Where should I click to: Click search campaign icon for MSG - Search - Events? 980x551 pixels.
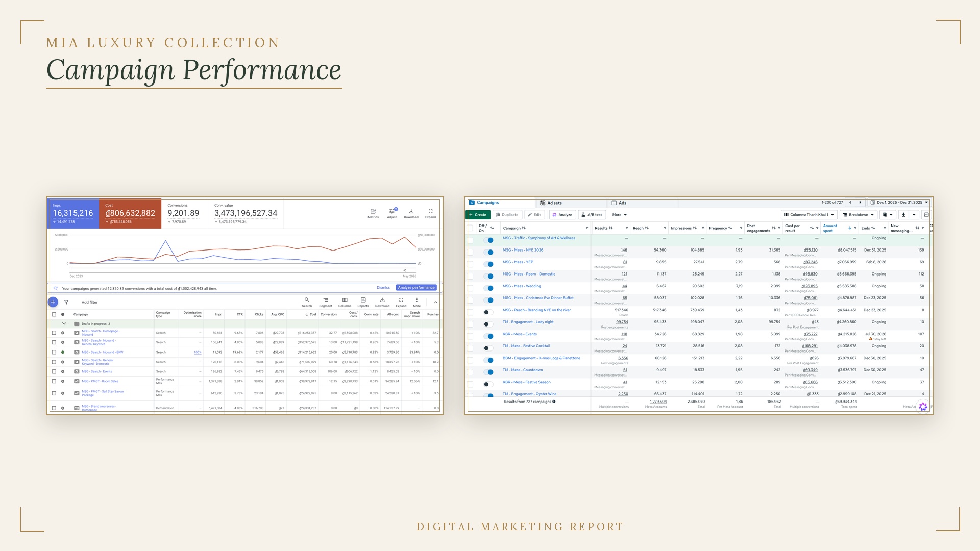77,371
